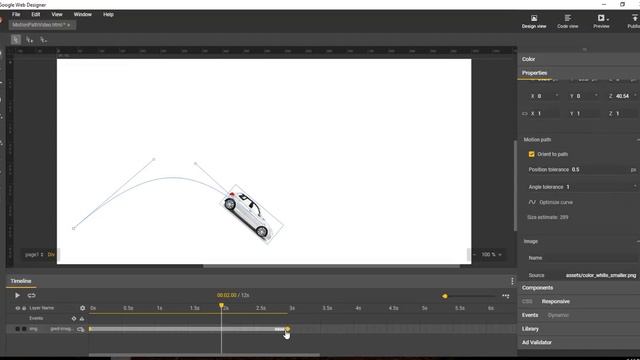
Task: Collapse the Image section
Action: [x=637, y=242]
